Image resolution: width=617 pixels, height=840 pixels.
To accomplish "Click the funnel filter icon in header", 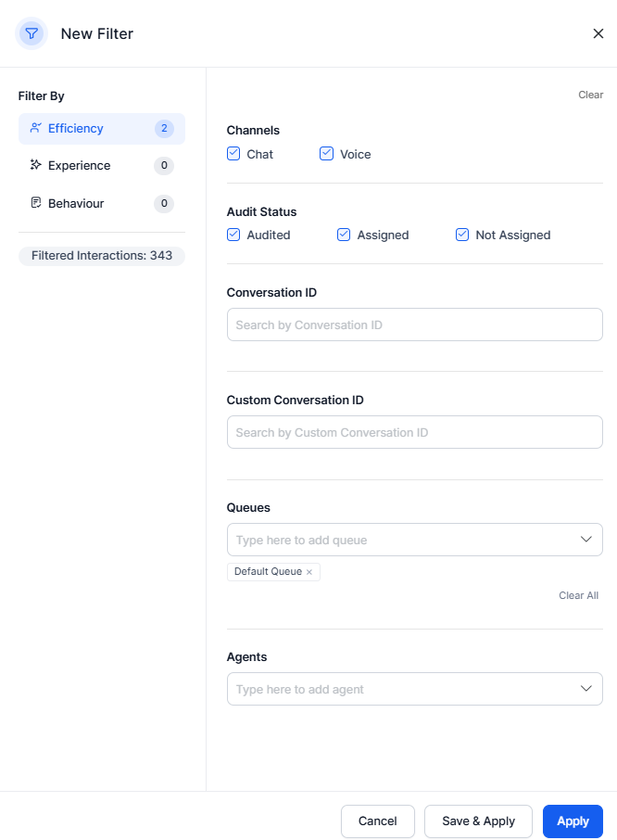I will click(31, 33).
